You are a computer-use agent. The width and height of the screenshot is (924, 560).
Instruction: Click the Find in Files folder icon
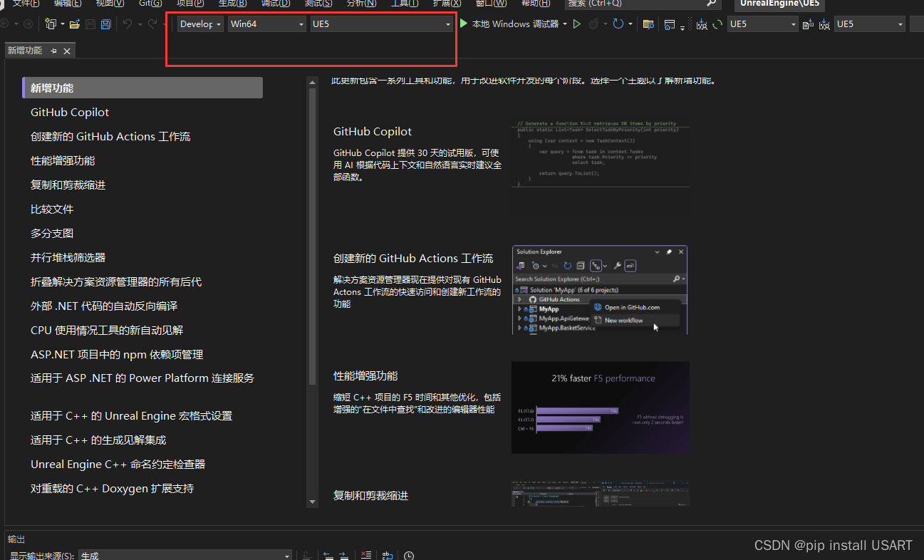pyautogui.click(x=648, y=24)
